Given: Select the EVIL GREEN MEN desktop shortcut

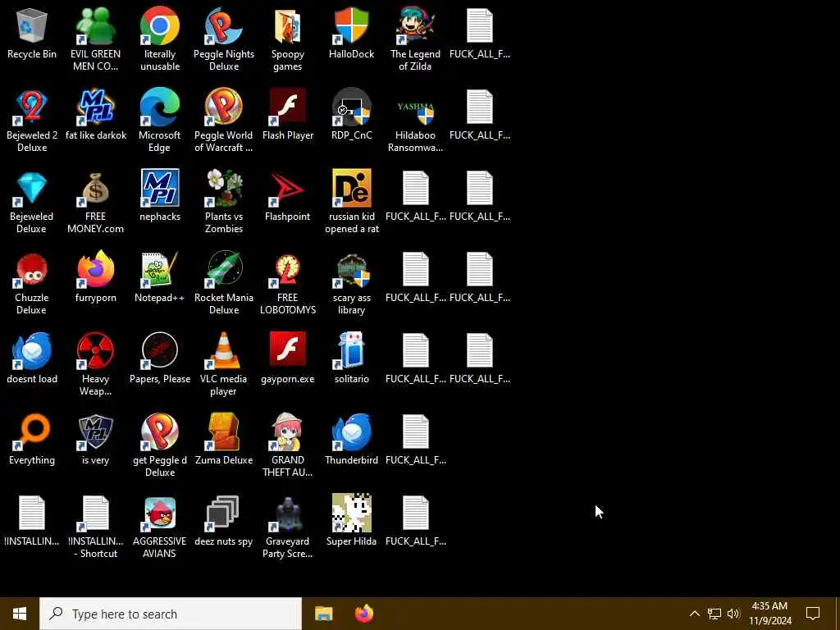Looking at the screenshot, I should 95,39.
